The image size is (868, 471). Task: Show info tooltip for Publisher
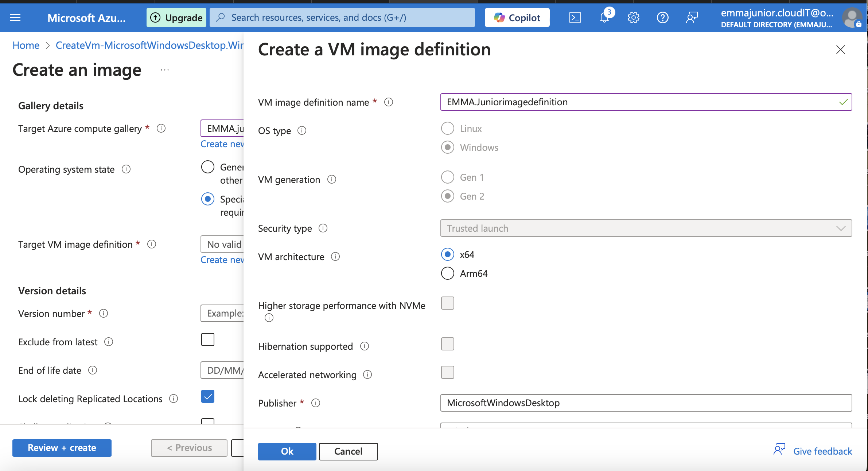click(316, 403)
